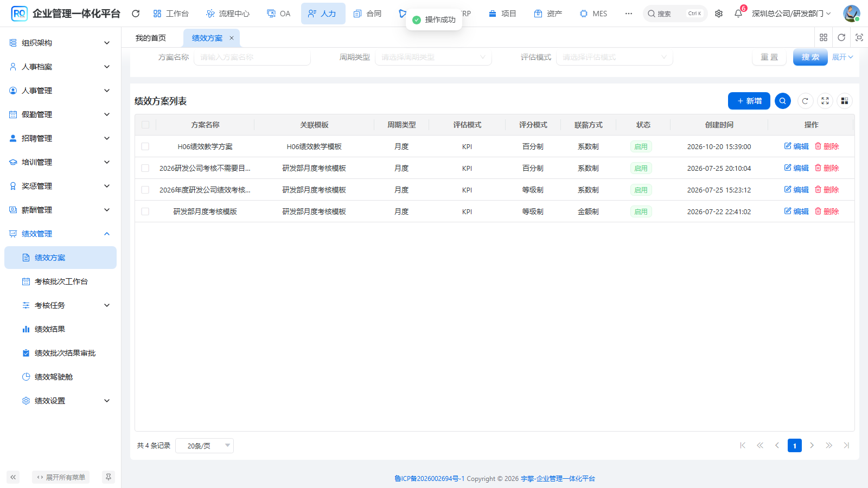Image resolution: width=868 pixels, height=488 pixels.
Task: Check the 2026研发公司考核不需要目 row checkbox
Action: click(x=145, y=168)
